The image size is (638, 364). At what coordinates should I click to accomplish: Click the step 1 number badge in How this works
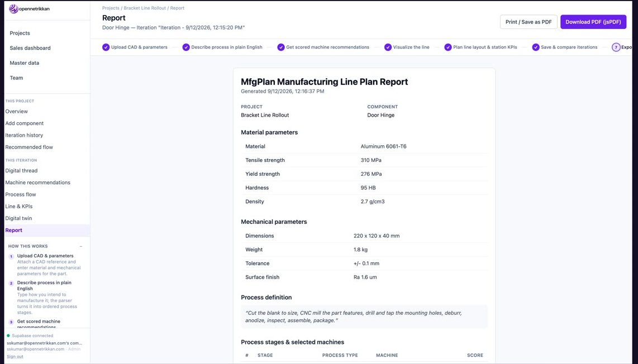11,257
